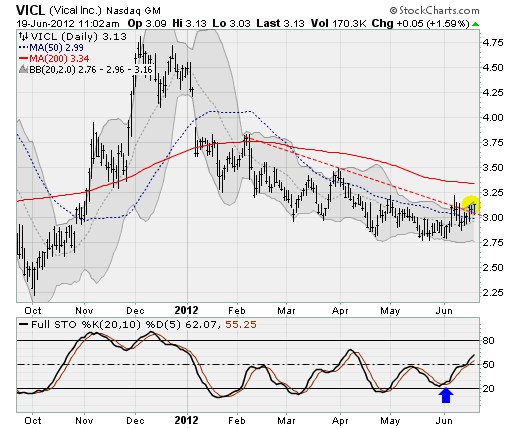Click the 80 stochastic level label

pos(489,341)
